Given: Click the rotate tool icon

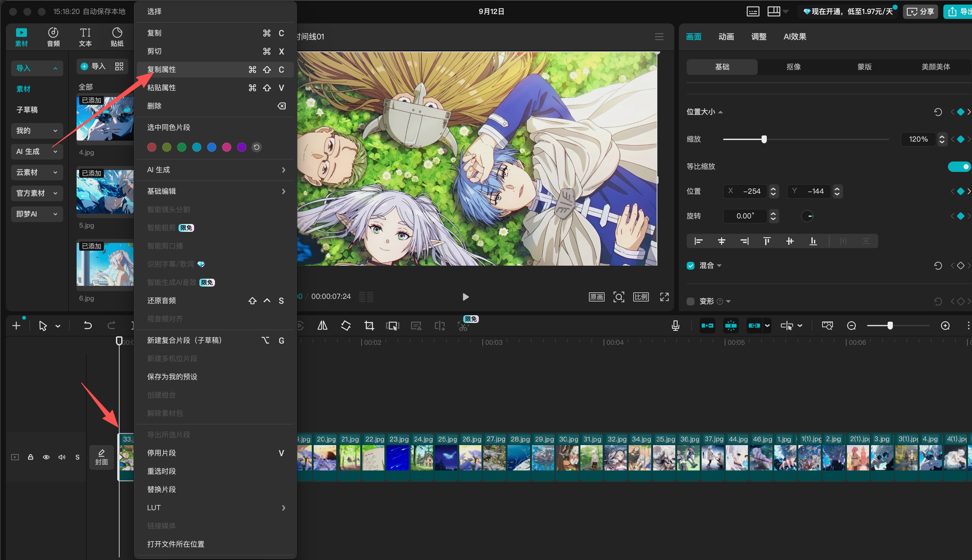Looking at the screenshot, I should [346, 326].
